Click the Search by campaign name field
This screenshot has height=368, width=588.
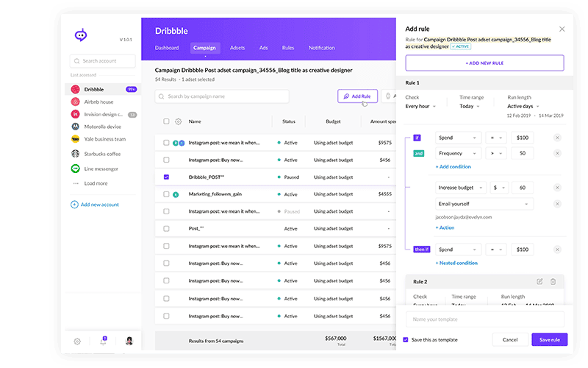pos(222,96)
